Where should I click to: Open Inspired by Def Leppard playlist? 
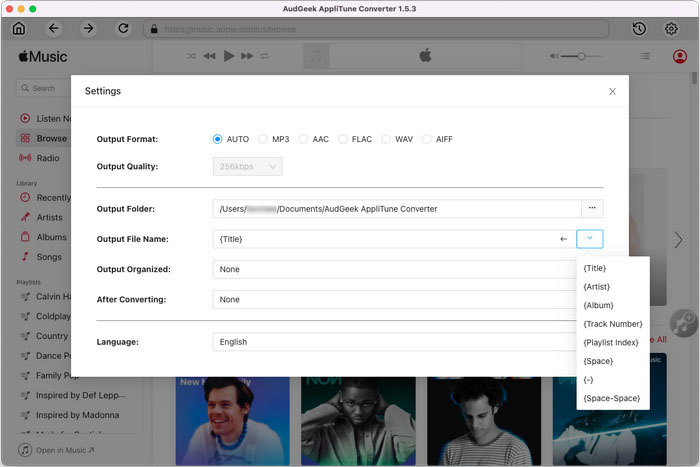tap(73, 395)
